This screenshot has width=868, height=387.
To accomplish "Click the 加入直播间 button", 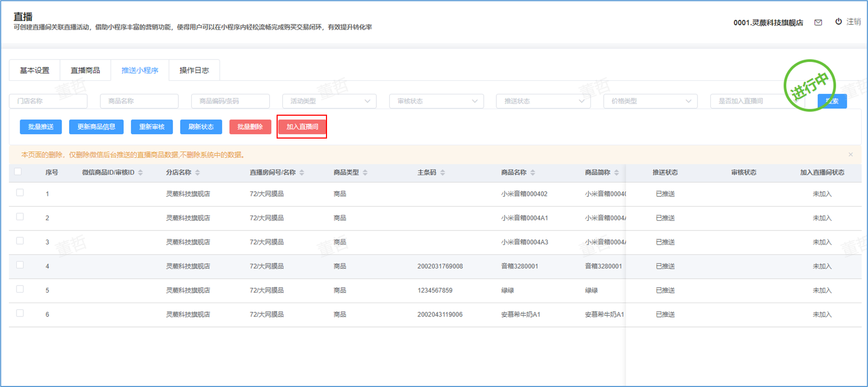I will 302,127.
